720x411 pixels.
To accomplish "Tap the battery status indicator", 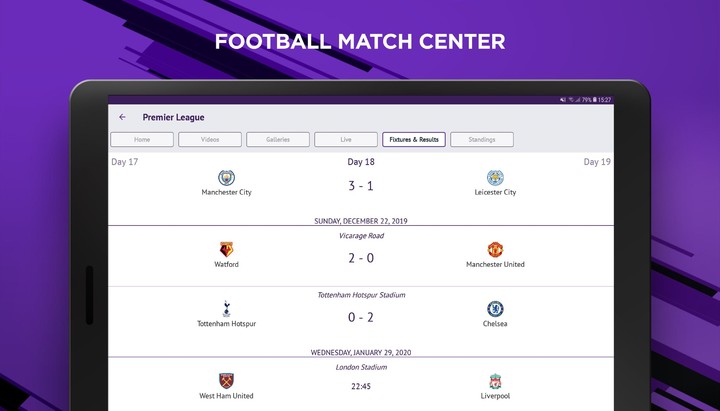I will click(596, 100).
